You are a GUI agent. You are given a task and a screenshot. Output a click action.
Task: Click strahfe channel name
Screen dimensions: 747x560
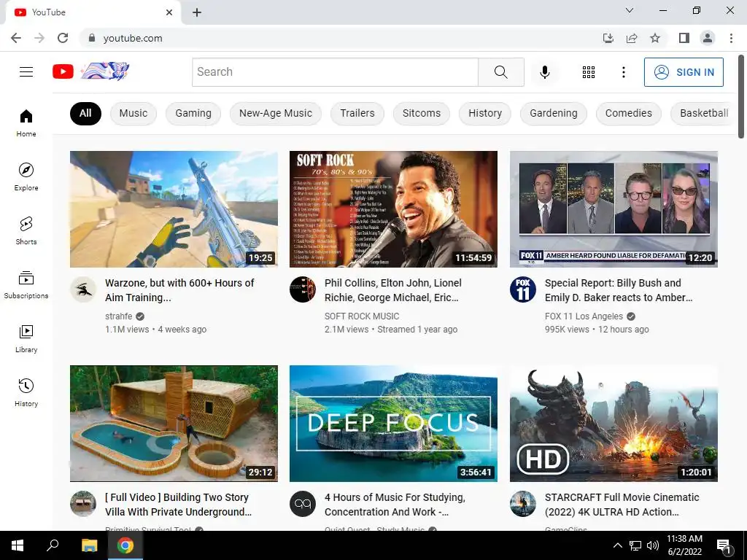(119, 316)
